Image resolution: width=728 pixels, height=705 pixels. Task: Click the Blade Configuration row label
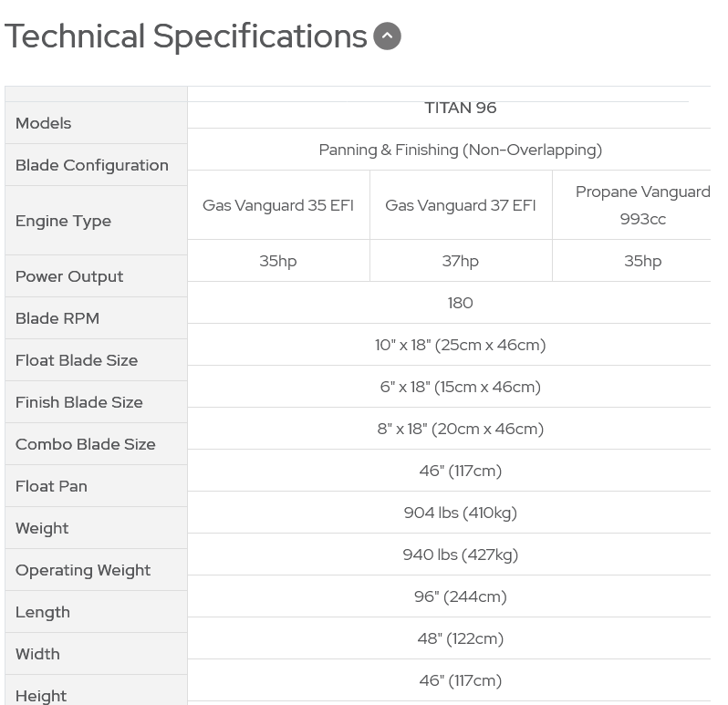coord(92,165)
